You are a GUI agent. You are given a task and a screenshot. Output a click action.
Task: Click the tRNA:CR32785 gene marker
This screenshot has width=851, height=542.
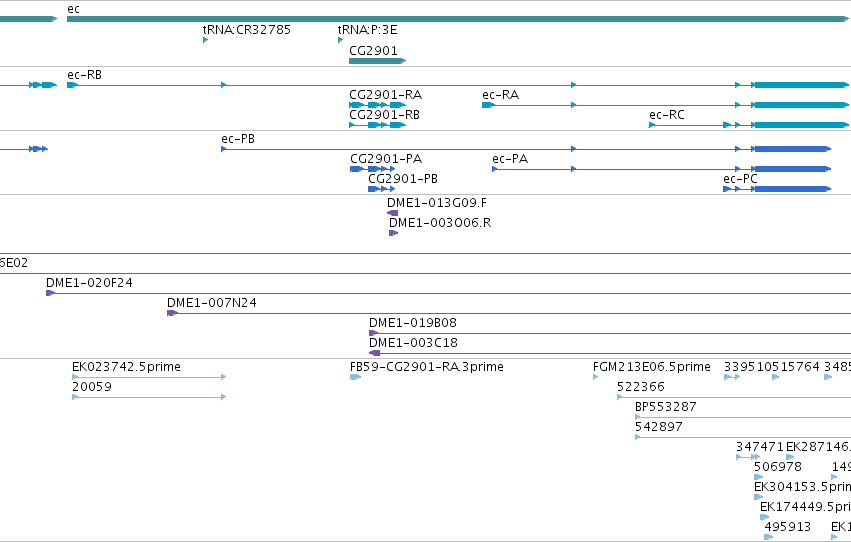tap(205, 40)
